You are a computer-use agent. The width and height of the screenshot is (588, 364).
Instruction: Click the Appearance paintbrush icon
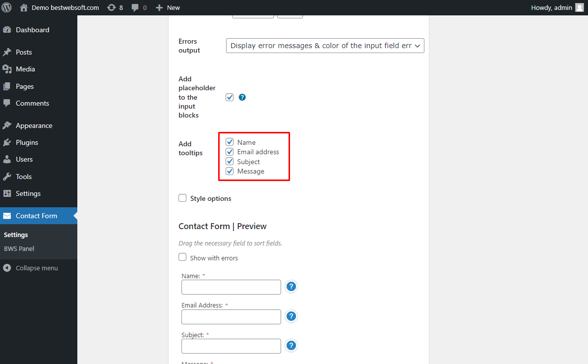[x=7, y=125]
